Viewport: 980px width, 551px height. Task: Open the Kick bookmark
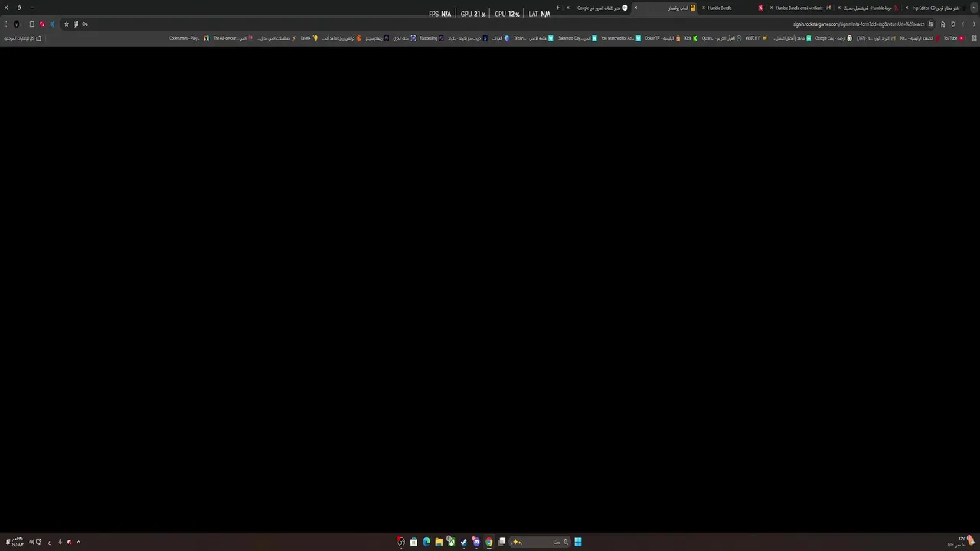click(691, 38)
